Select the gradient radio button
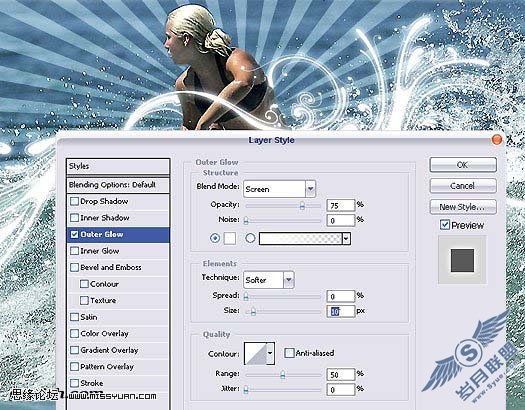This screenshot has height=410, width=525. click(250, 238)
